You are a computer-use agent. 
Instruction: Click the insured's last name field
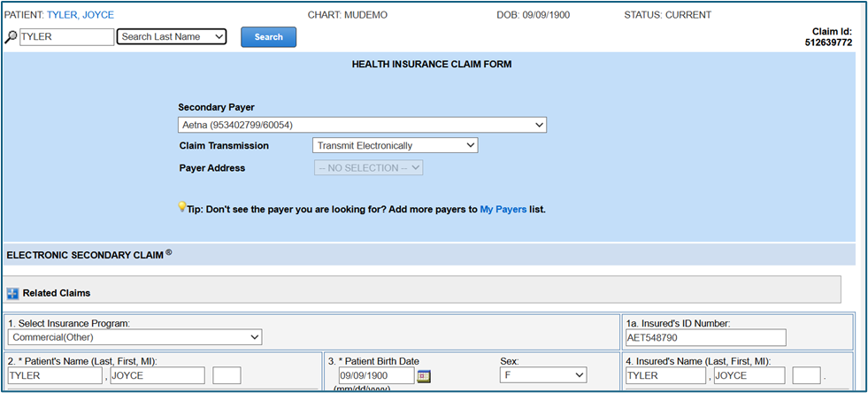point(665,376)
